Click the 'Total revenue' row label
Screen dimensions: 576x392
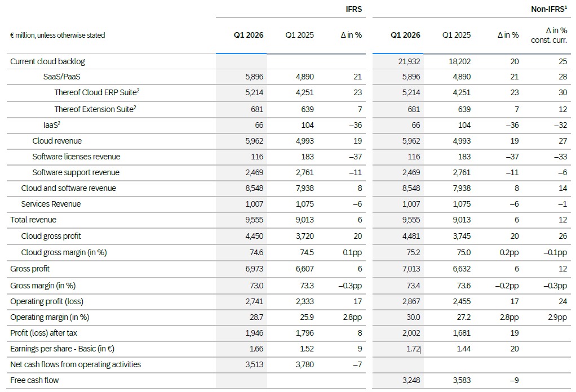point(33,220)
